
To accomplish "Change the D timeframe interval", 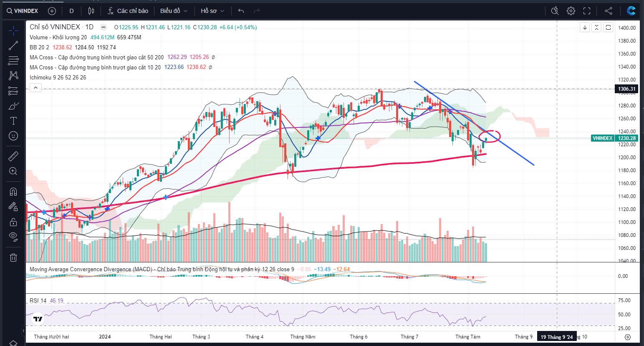I will pos(71,11).
